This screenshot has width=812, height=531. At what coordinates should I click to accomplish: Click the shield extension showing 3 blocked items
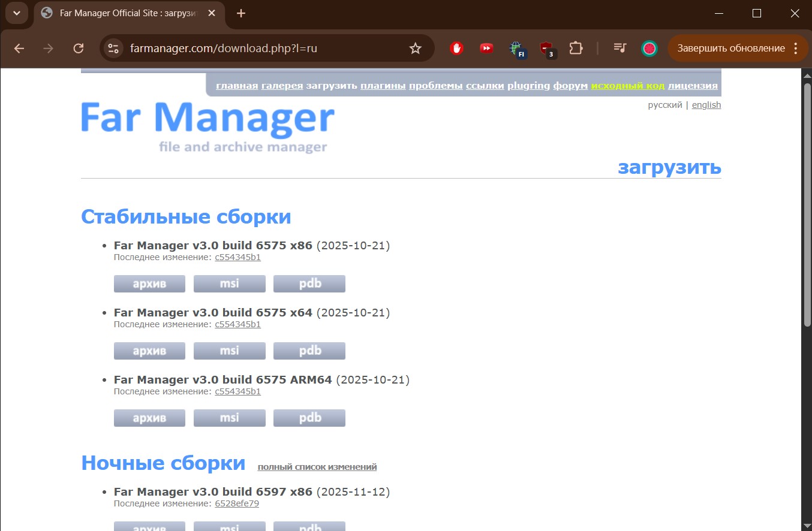pyautogui.click(x=546, y=49)
